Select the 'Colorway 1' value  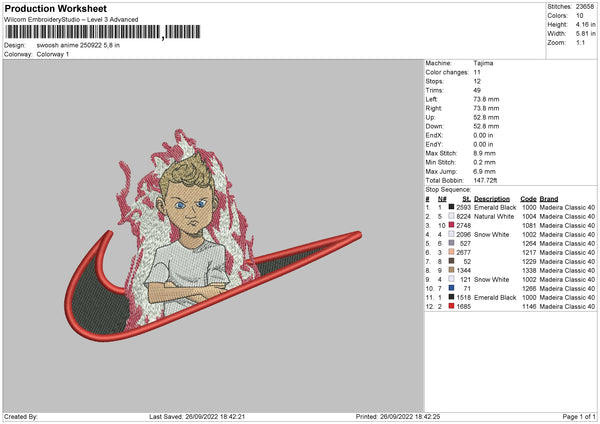(53, 54)
